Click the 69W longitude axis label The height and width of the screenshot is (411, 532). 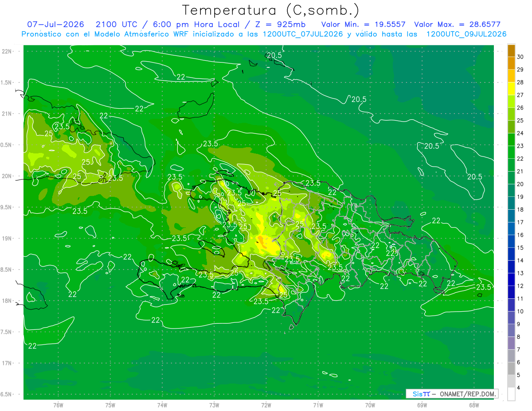click(x=422, y=405)
